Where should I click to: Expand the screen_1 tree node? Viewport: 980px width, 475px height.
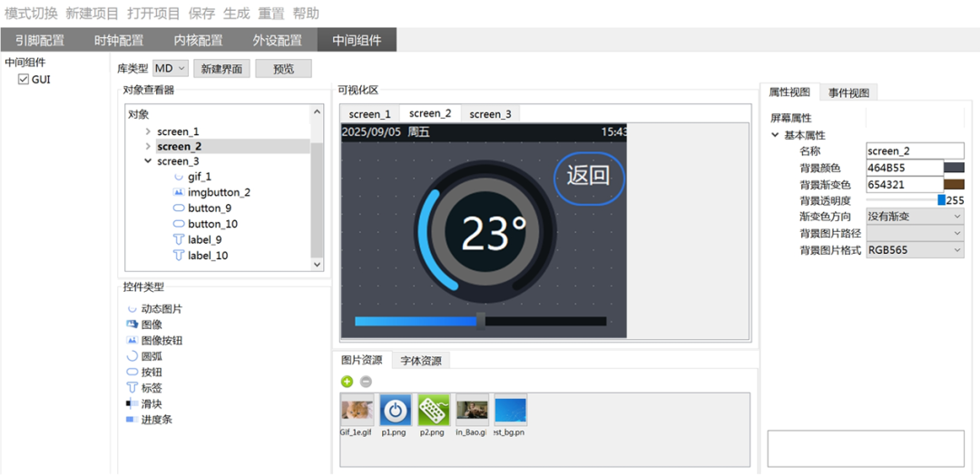pos(148,131)
